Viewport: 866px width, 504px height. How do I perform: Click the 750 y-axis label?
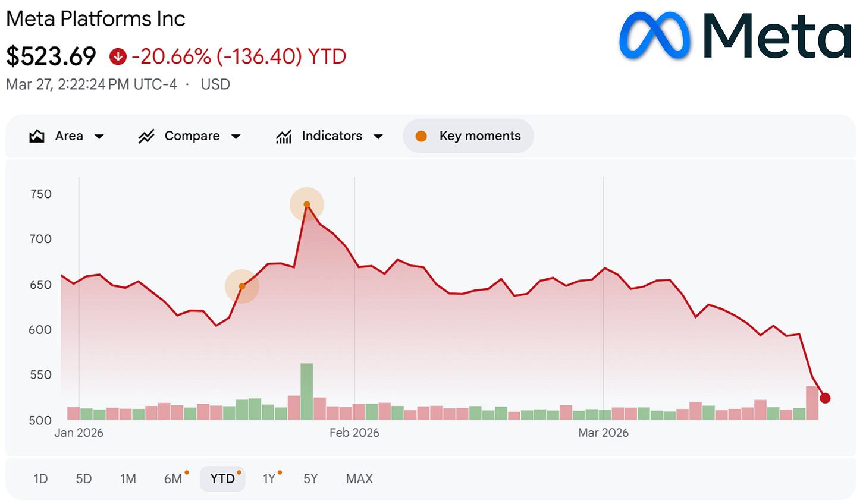click(x=41, y=194)
